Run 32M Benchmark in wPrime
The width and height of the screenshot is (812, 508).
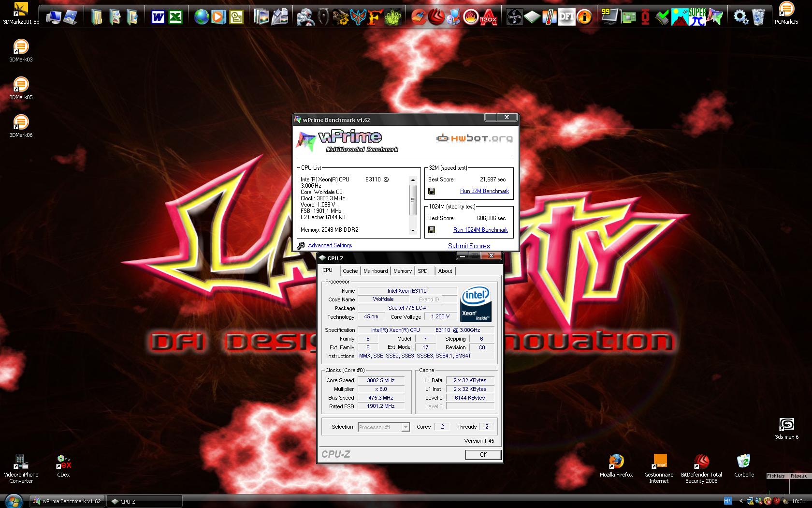coord(484,191)
